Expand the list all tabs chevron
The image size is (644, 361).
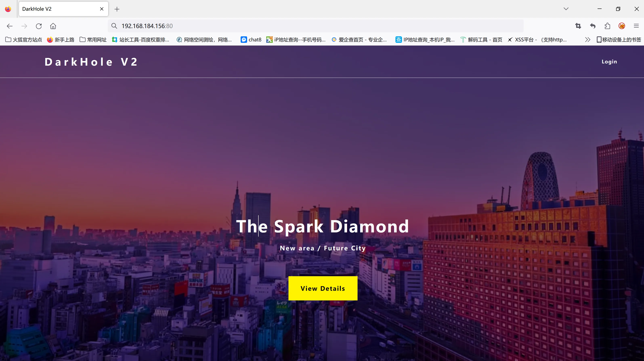[x=566, y=9]
